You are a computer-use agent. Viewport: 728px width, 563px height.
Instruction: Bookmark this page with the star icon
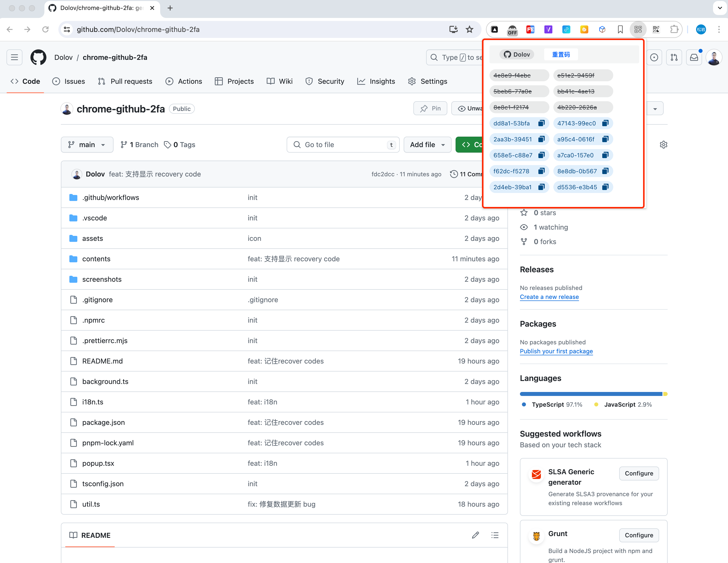click(469, 29)
